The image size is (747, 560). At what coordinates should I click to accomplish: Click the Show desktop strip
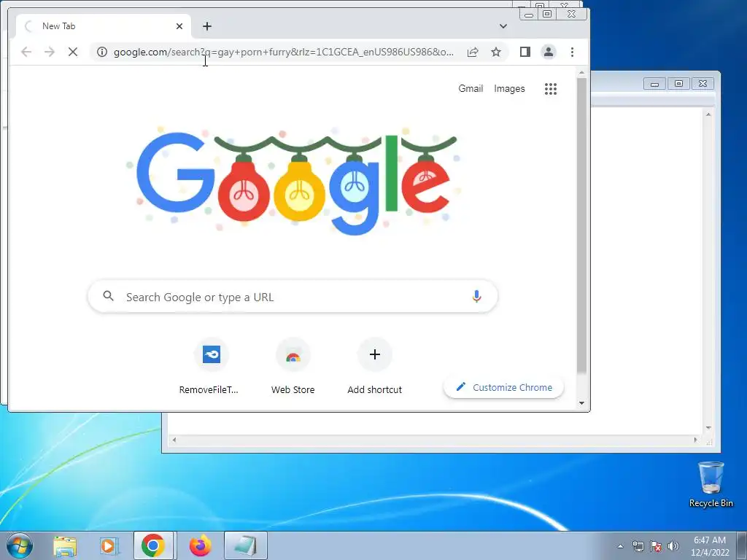click(742, 545)
